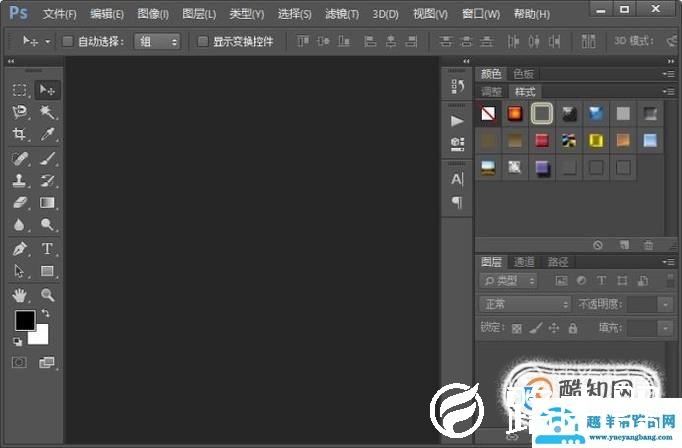The height and width of the screenshot is (448, 682).
Task: Select the Path Selection tool
Action: click(x=20, y=271)
